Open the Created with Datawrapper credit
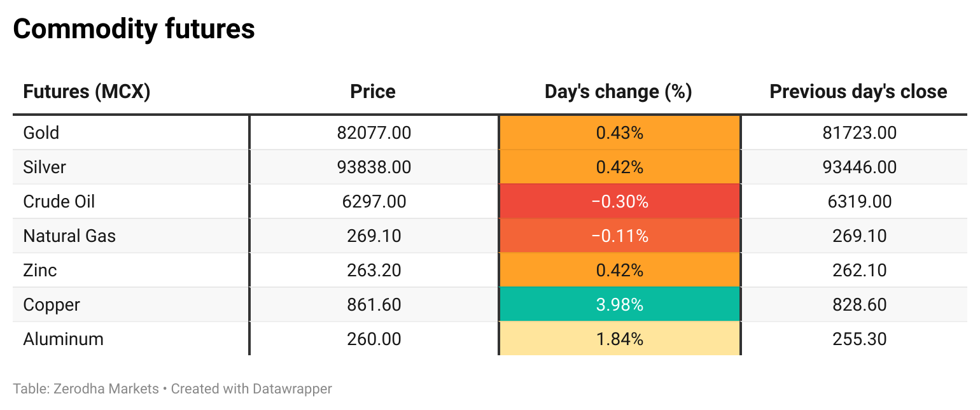The image size is (980, 410). [251, 388]
